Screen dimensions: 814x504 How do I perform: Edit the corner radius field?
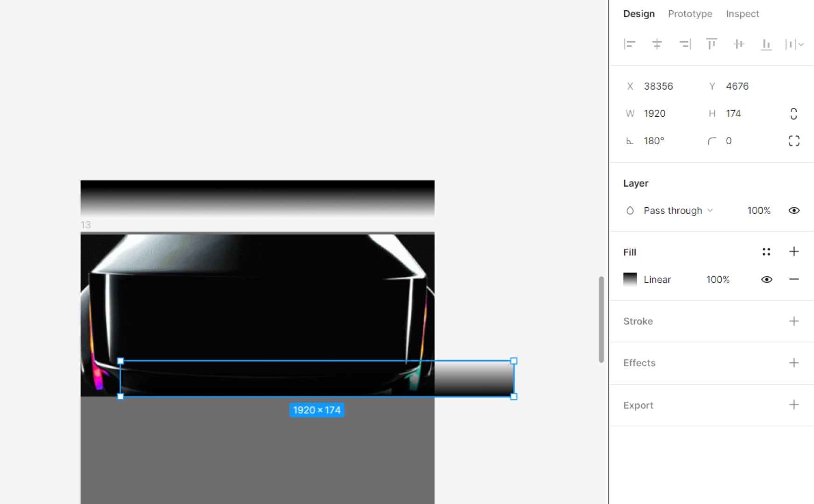pos(729,141)
